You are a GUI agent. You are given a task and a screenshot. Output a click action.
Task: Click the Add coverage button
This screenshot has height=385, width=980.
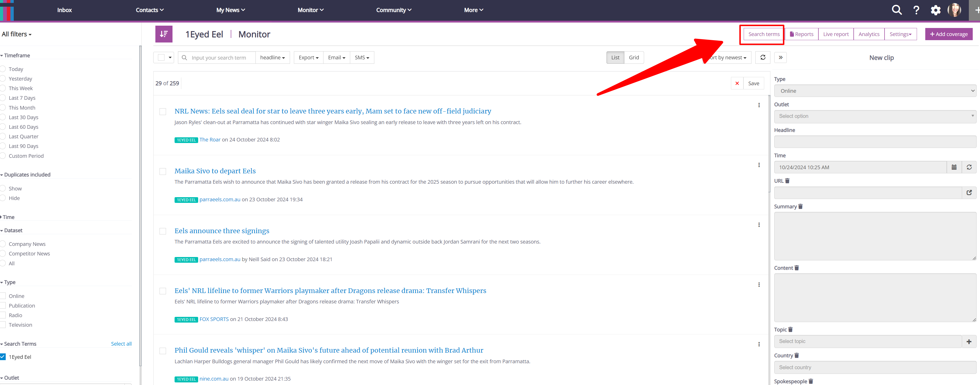948,34
